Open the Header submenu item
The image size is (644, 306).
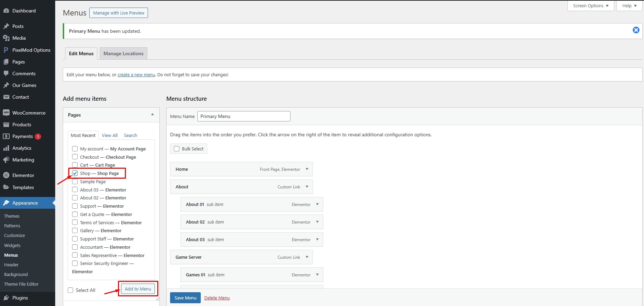click(x=11, y=265)
